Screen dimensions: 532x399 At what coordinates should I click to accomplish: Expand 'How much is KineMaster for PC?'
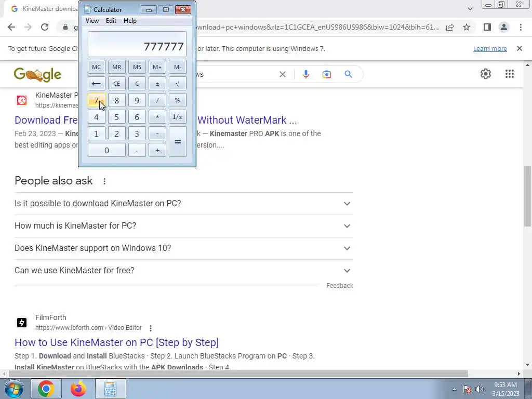[x=183, y=226]
